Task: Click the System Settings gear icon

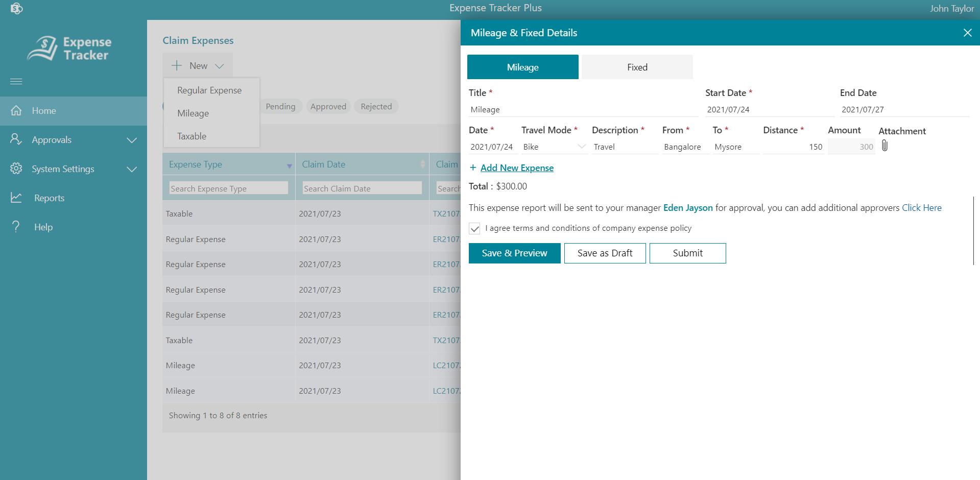Action: click(16, 169)
